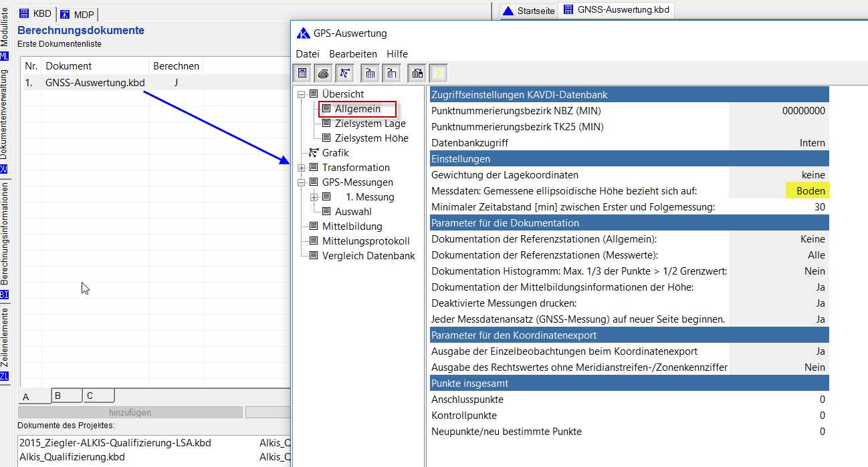Click the GPS-Auswertung window title icon
868x467 pixels.
(304, 33)
